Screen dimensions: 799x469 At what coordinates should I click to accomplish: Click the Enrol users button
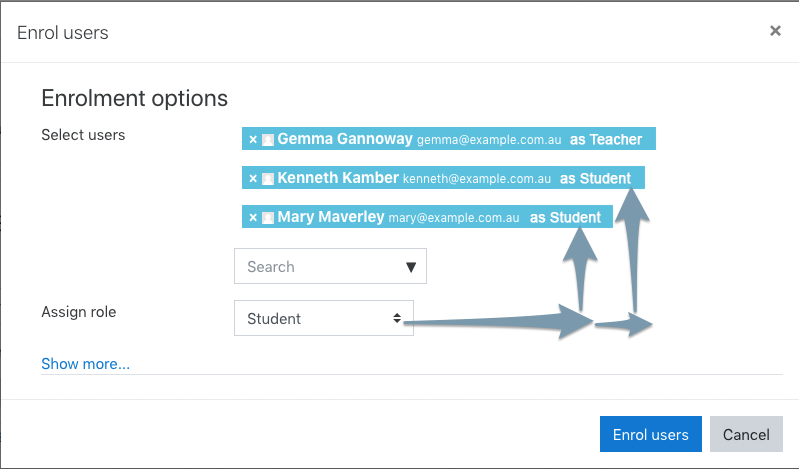[x=651, y=434]
